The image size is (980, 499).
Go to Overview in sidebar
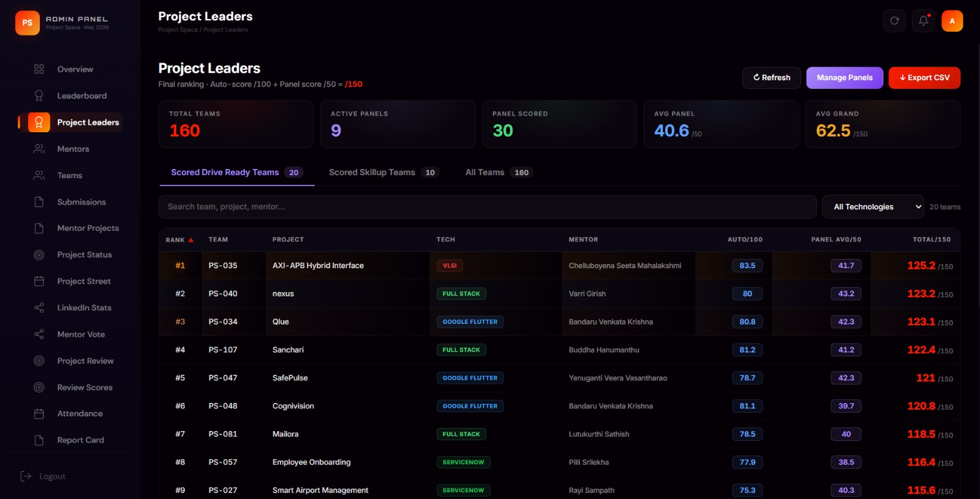(75, 69)
